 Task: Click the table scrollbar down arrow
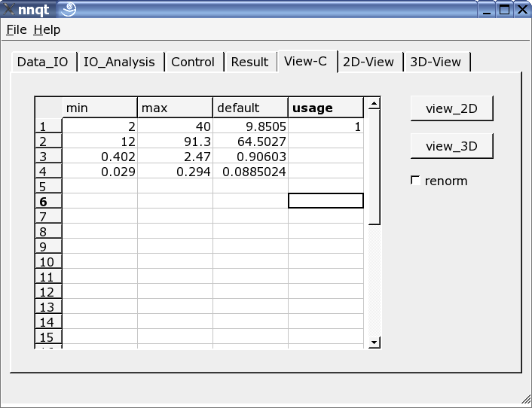click(x=375, y=343)
